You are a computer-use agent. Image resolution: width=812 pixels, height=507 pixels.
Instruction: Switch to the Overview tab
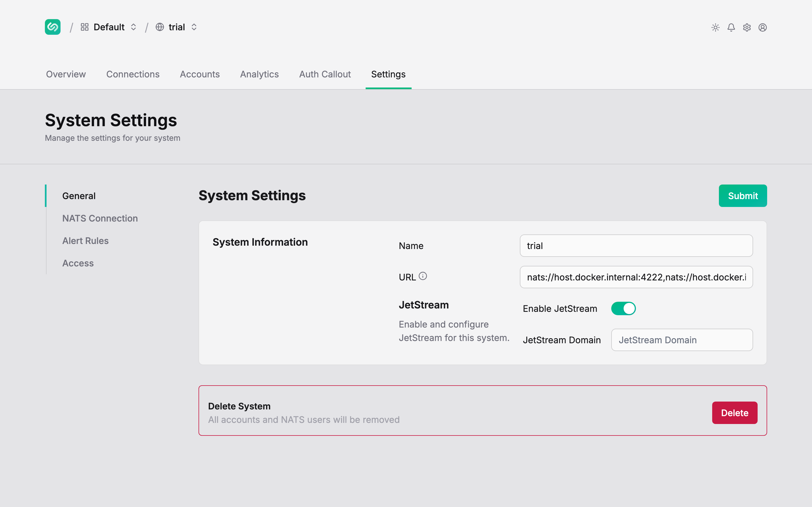pyautogui.click(x=66, y=74)
